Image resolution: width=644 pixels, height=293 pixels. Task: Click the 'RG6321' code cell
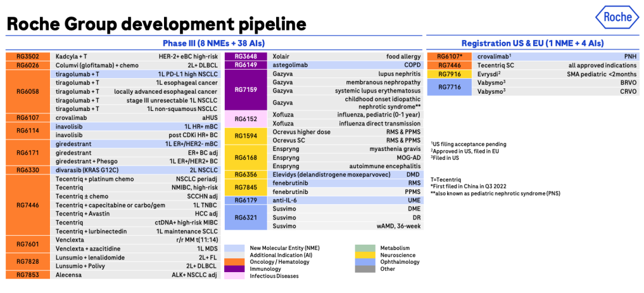click(245, 217)
